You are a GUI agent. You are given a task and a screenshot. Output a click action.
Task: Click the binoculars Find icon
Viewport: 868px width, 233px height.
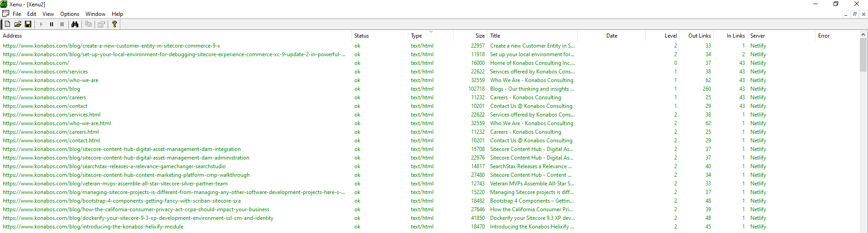coord(75,24)
